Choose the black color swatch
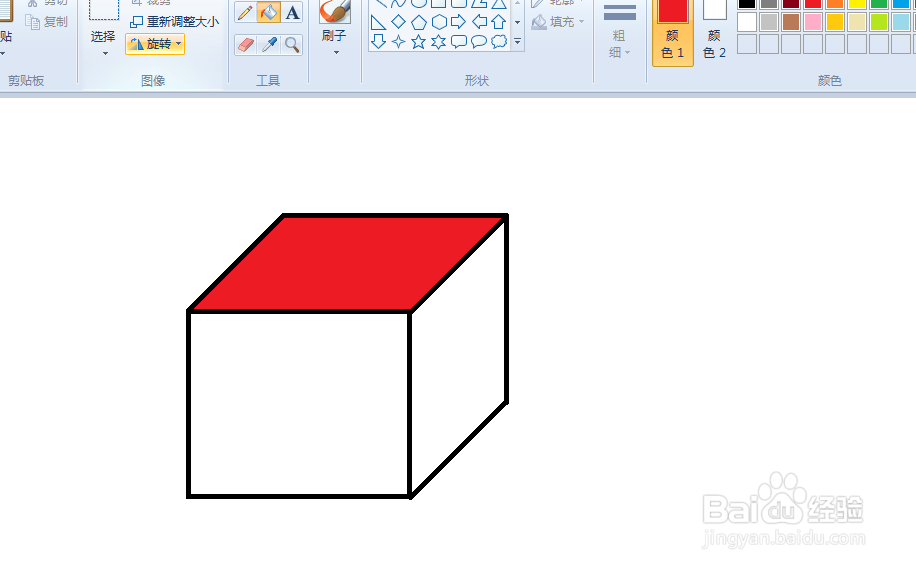 [747, 4]
